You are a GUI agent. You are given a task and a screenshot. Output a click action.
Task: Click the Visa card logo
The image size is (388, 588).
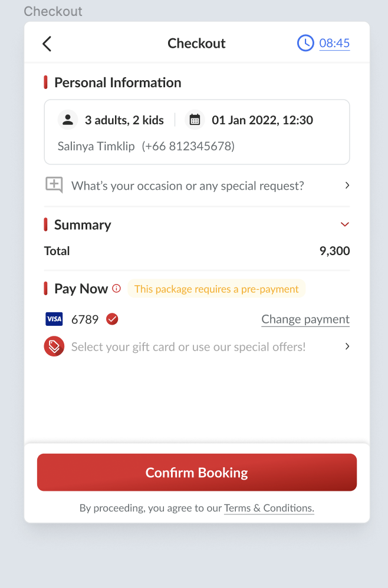click(x=54, y=319)
